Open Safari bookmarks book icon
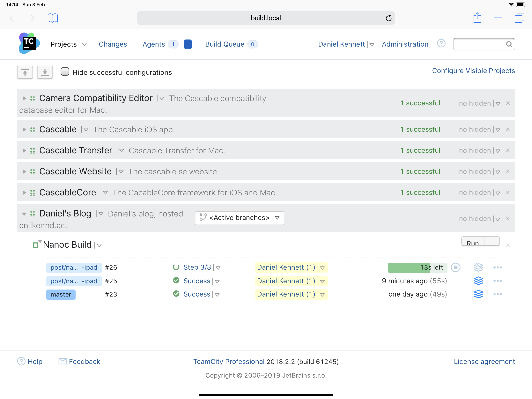532x399 pixels. 53,18
